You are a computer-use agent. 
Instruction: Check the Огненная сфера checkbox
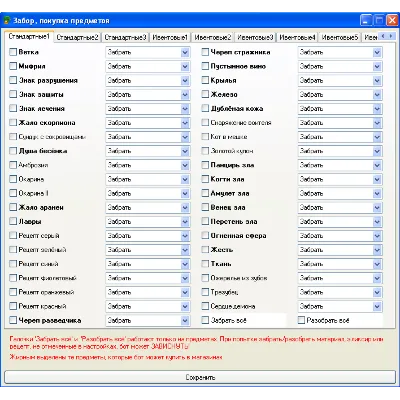pyautogui.click(x=205, y=236)
